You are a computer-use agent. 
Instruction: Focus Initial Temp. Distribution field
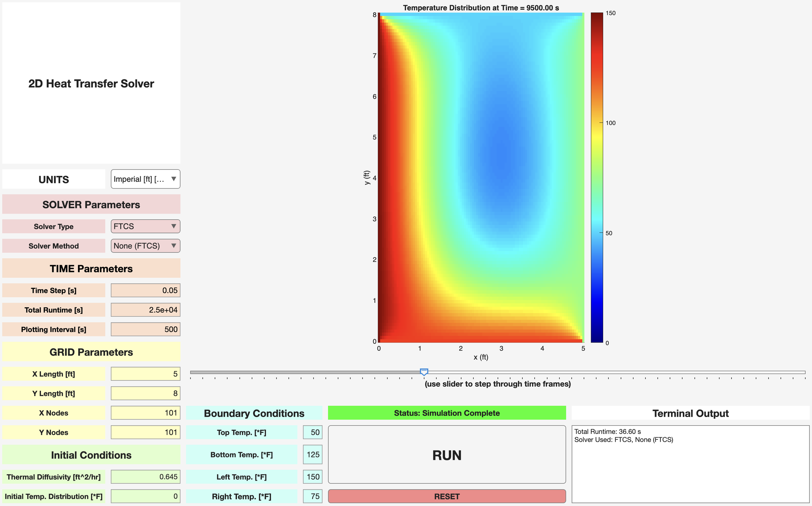(x=145, y=496)
